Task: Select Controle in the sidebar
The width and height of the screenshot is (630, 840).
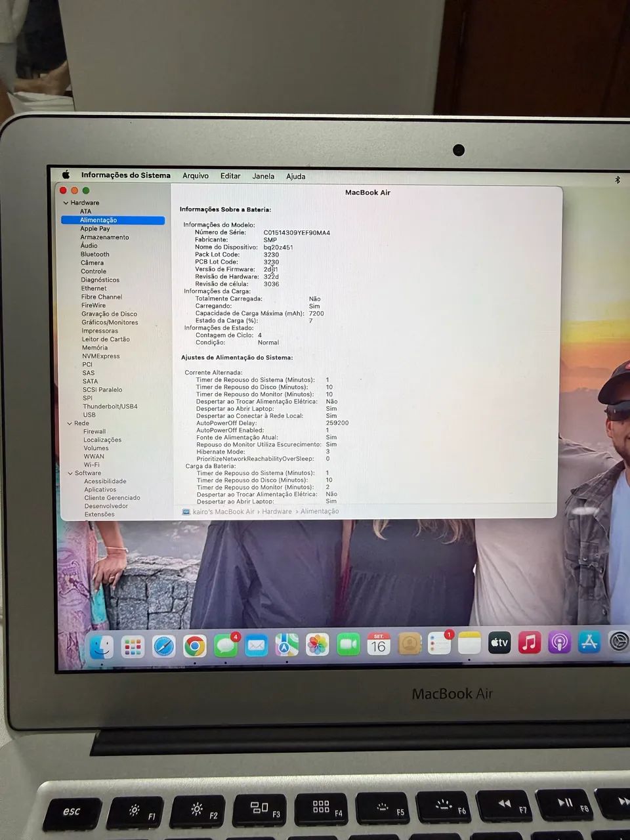Action: tap(94, 272)
